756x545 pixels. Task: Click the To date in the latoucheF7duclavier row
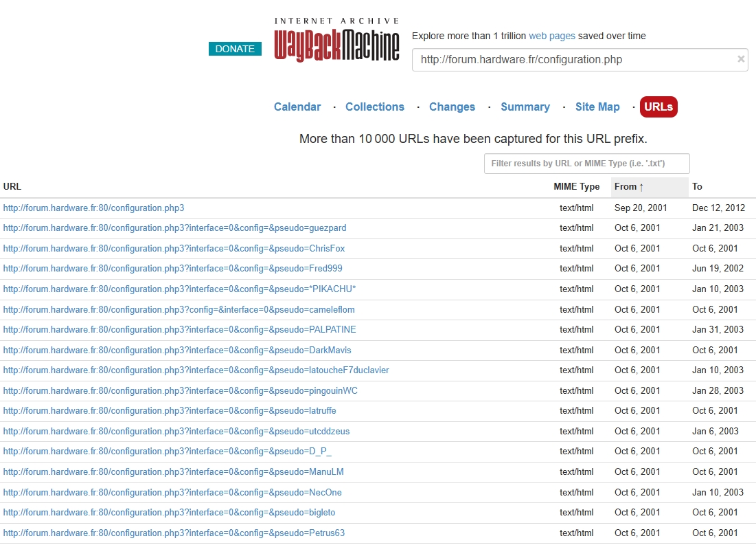click(718, 370)
